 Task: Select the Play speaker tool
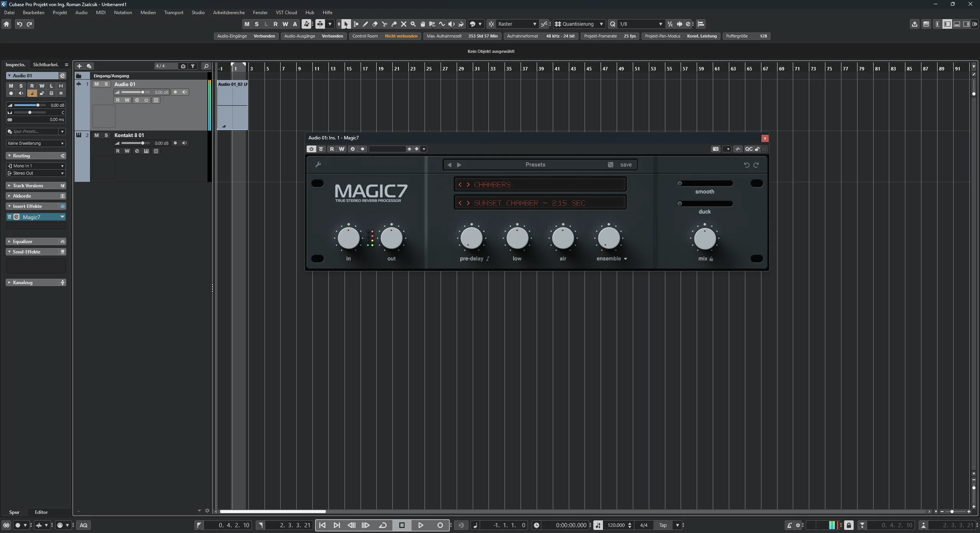(451, 24)
